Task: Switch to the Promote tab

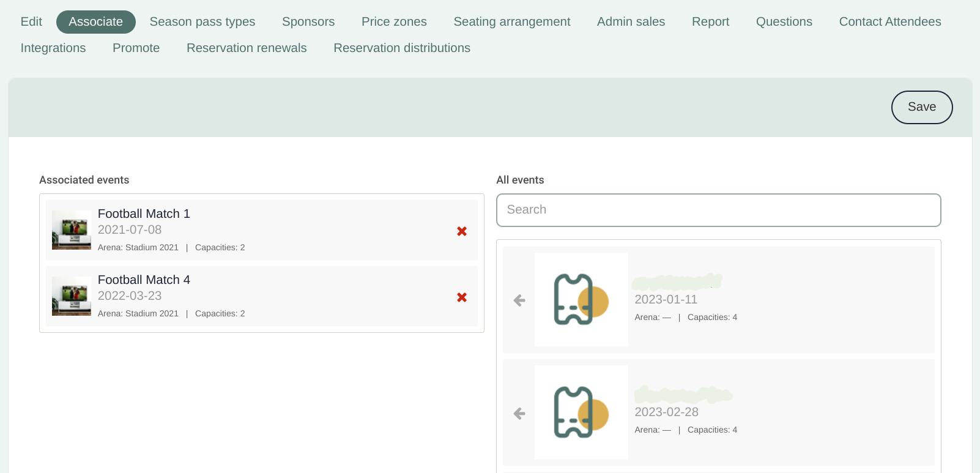Action: pos(136,48)
